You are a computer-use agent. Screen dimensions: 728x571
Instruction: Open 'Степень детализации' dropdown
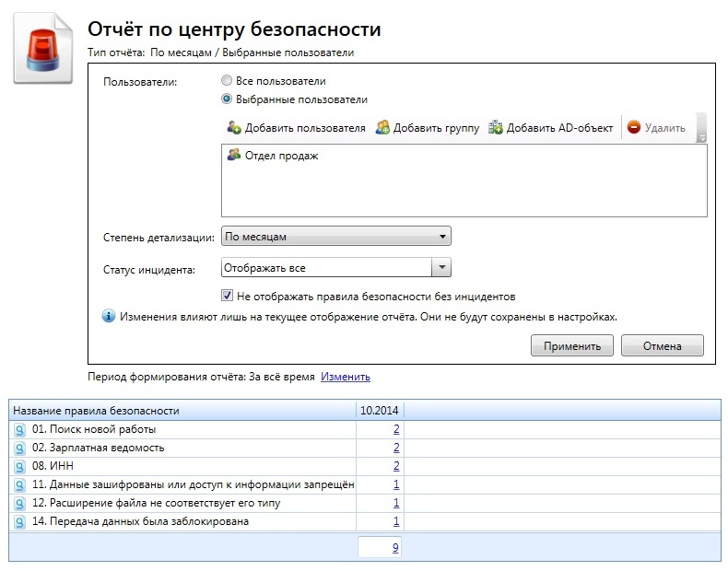coord(336,237)
